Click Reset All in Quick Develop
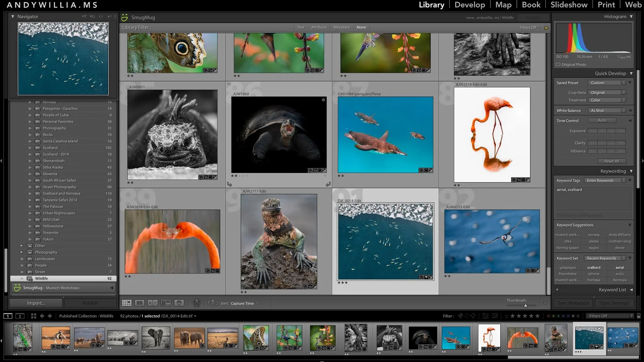Screen dimensions: 644x362 (x=611, y=161)
